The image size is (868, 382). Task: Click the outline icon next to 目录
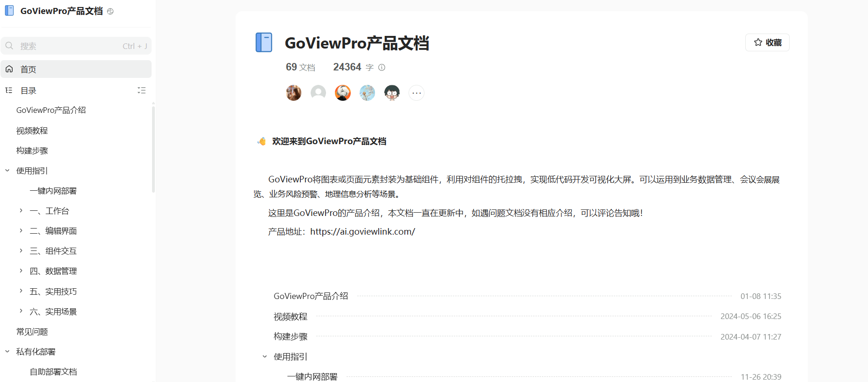coord(9,90)
